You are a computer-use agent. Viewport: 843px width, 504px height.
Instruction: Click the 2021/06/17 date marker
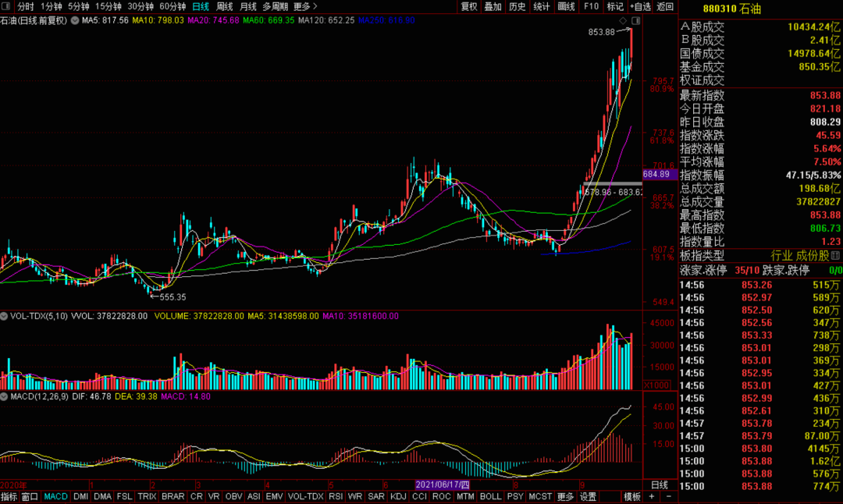point(443,484)
